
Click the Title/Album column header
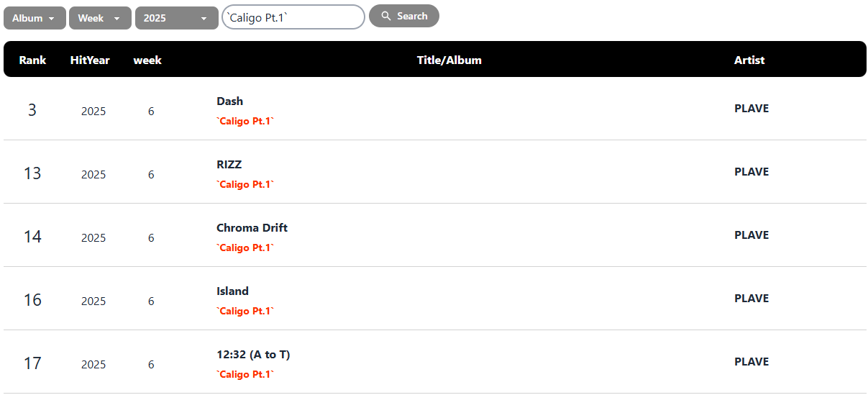pos(449,60)
